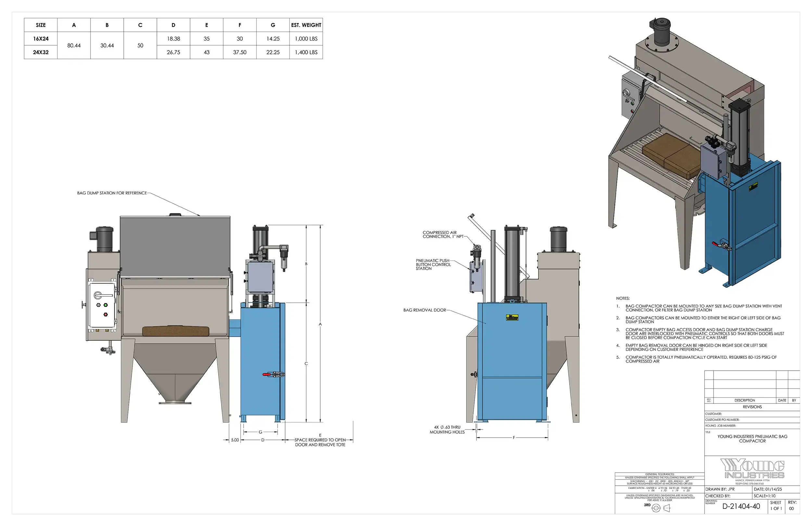The height and width of the screenshot is (526, 812).
Task: Click note 2 about right or left mounting
Action: click(698, 320)
